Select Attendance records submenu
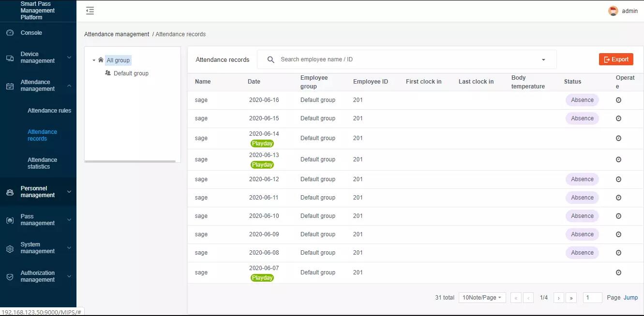Viewport: 644px width, 316px height. 42,135
